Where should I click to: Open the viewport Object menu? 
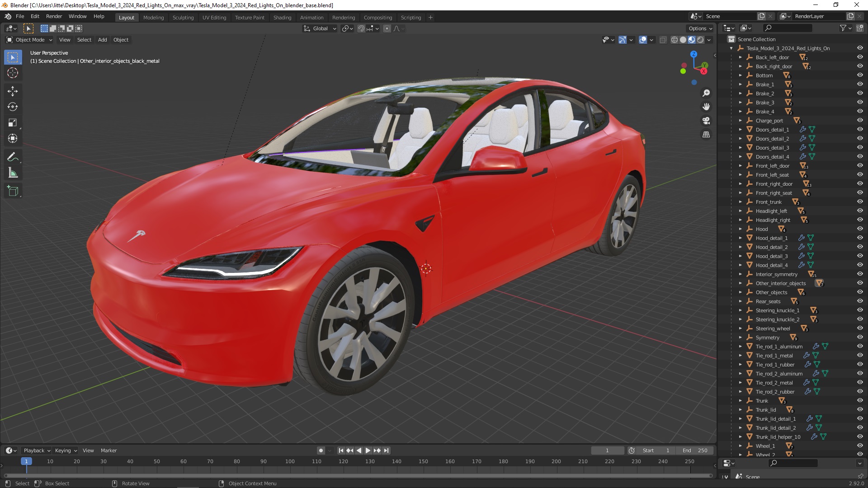pos(121,40)
